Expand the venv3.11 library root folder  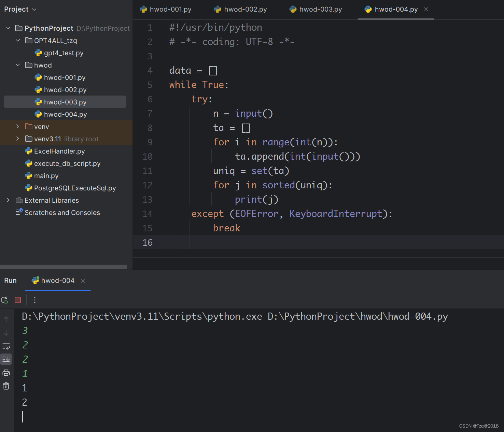[18, 139]
